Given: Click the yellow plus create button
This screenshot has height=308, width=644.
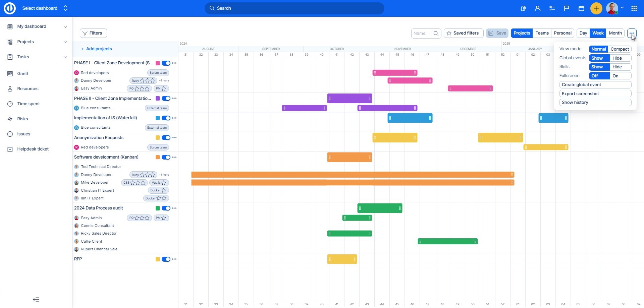Looking at the screenshot, I should pos(596,8).
